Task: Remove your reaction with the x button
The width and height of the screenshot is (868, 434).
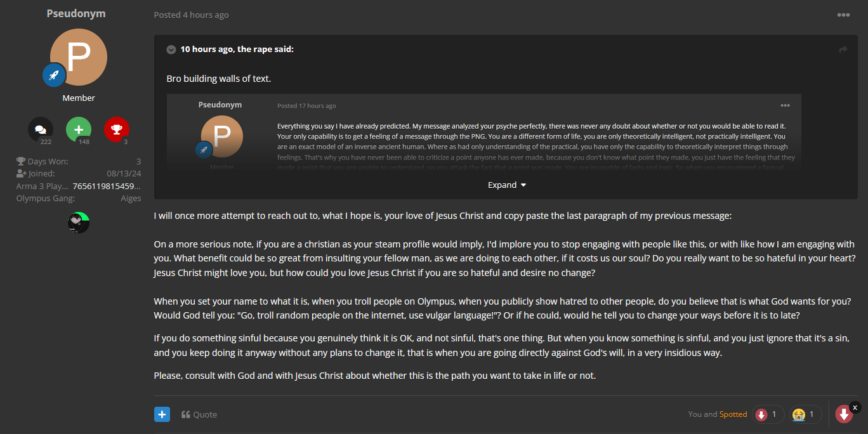Action: coord(855,407)
